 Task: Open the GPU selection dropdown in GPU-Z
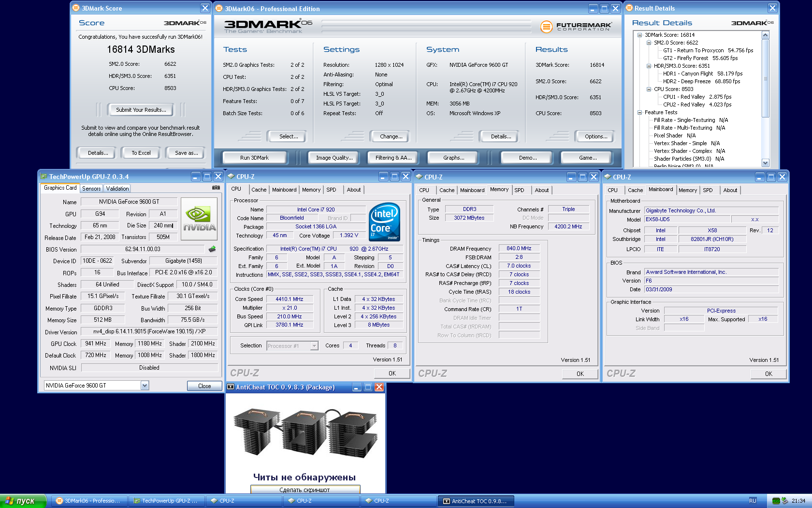[x=145, y=386]
